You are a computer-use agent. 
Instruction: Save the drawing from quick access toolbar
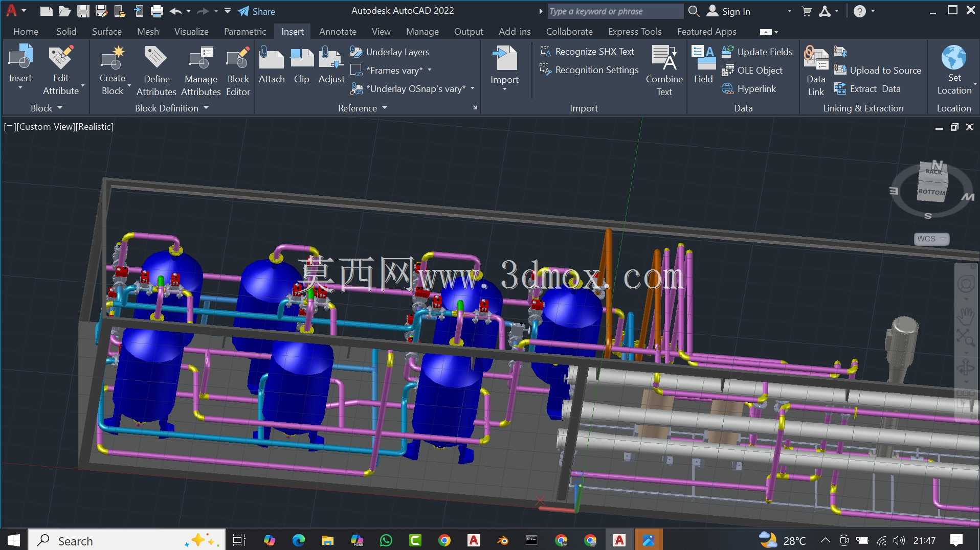click(83, 11)
